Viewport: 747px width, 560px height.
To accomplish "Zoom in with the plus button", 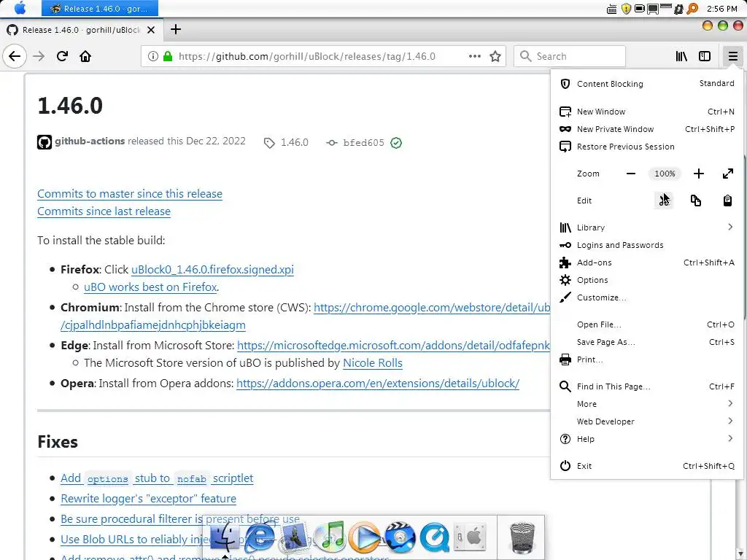I will tap(698, 174).
